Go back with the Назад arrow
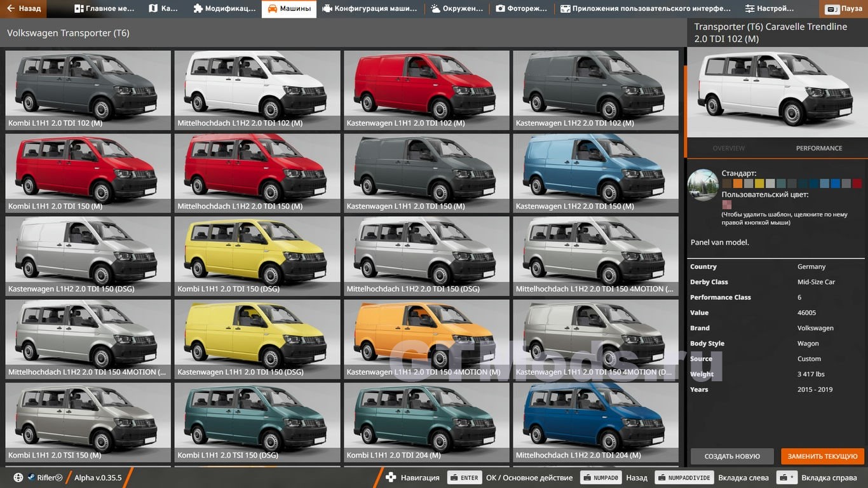868x488 pixels. tap(24, 9)
